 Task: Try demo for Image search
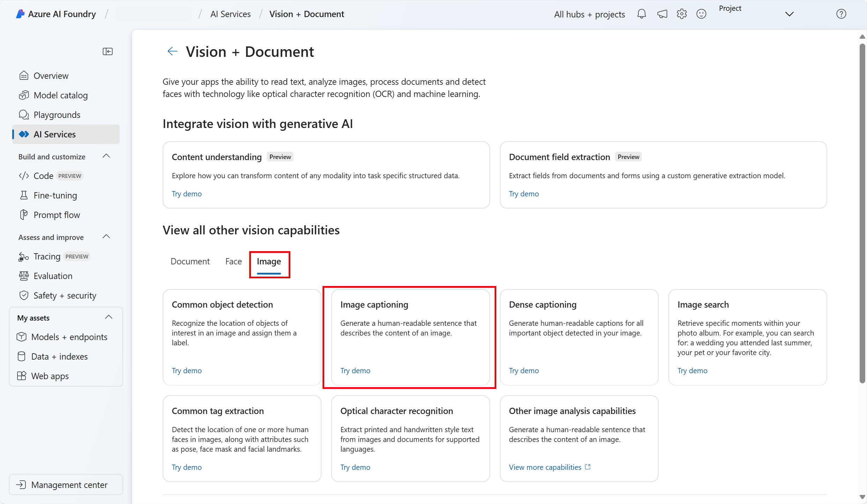point(692,371)
